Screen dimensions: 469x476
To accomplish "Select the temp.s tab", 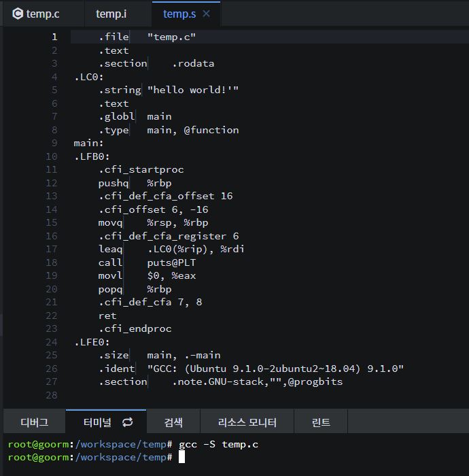I will [x=179, y=14].
